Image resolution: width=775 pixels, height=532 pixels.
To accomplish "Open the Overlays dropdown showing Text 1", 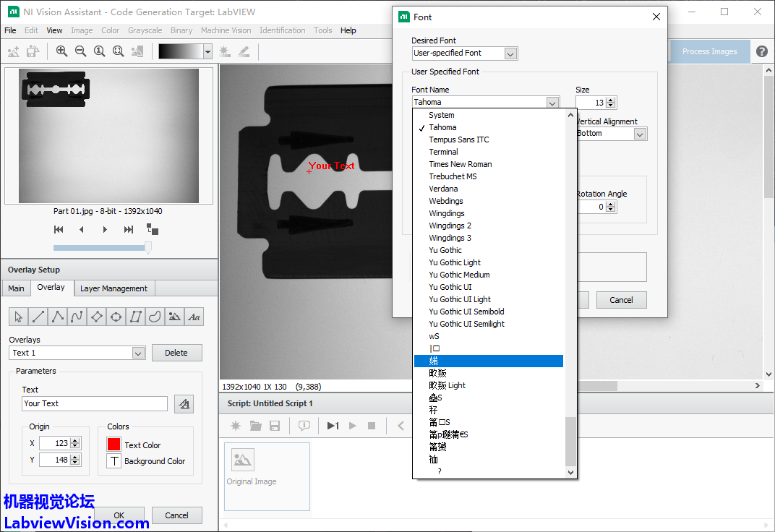I will (139, 353).
